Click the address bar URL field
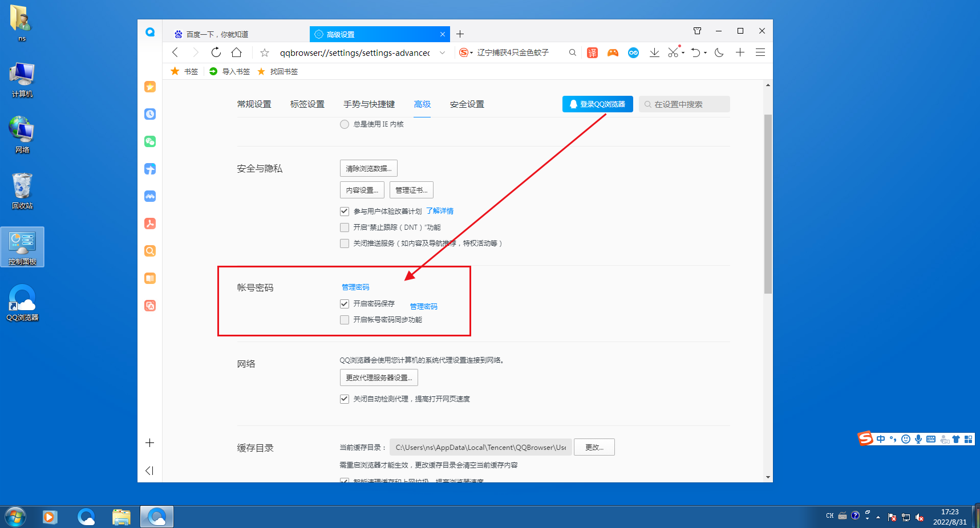 tap(355, 52)
